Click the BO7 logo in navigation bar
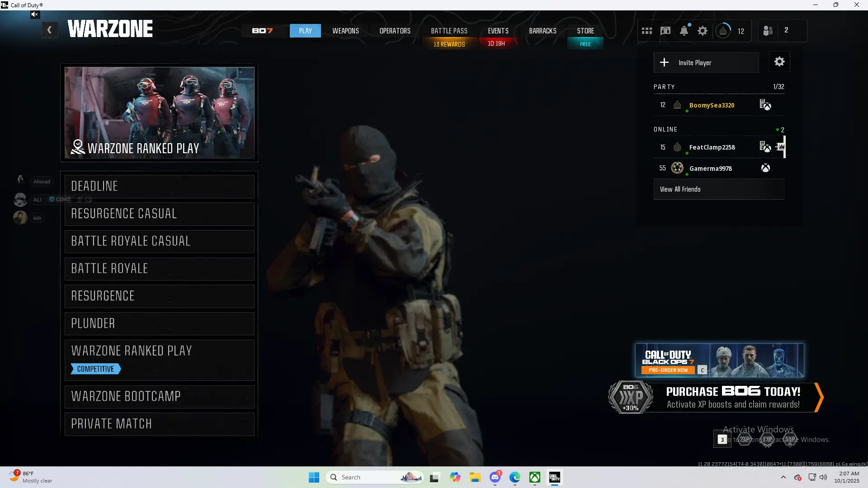Viewport: 868px width, 488px height. pyautogui.click(x=263, y=31)
